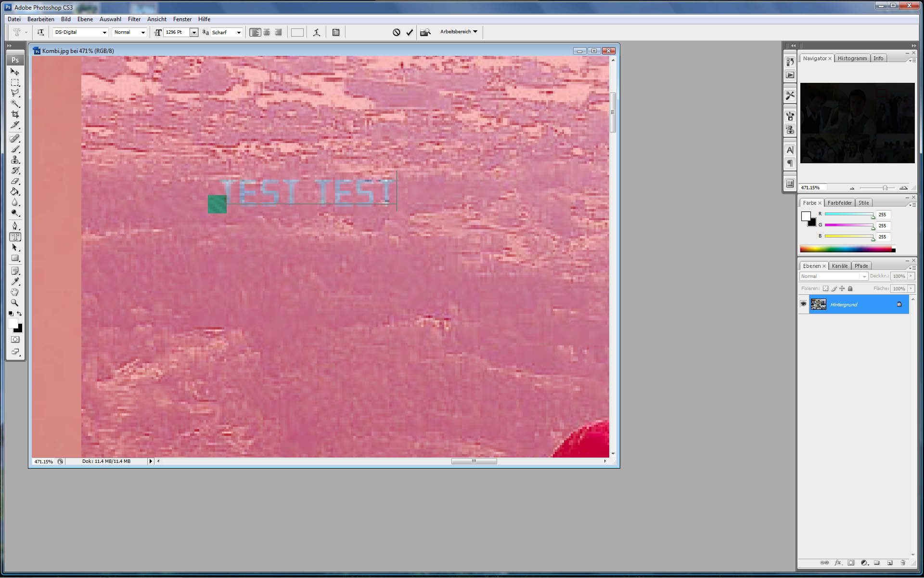The width and height of the screenshot is (924, 578).
Task: Enable center text alignment
Action: (x=267, y=32)
